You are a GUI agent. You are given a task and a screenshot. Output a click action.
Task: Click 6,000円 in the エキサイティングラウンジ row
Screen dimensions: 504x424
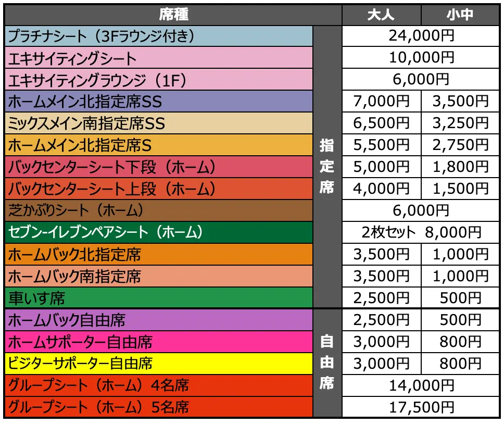click(421, 79)
